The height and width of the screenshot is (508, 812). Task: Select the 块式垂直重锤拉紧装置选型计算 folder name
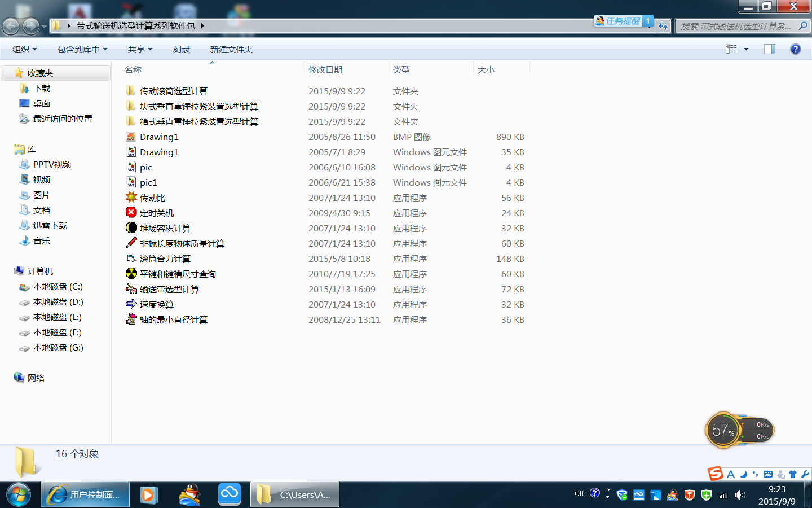(199, 106)
